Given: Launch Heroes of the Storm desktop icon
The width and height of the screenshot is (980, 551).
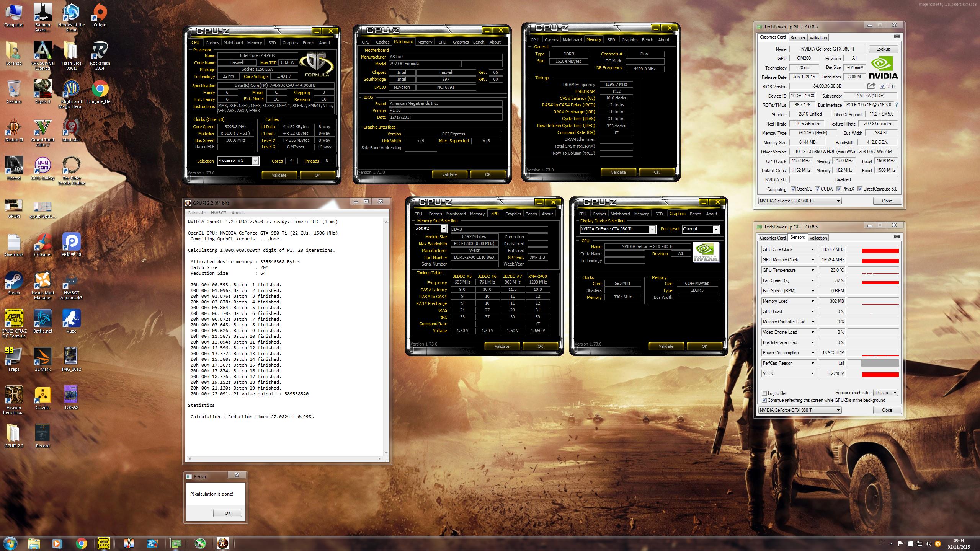Looking at the screenshot, I should click(71, 17).
